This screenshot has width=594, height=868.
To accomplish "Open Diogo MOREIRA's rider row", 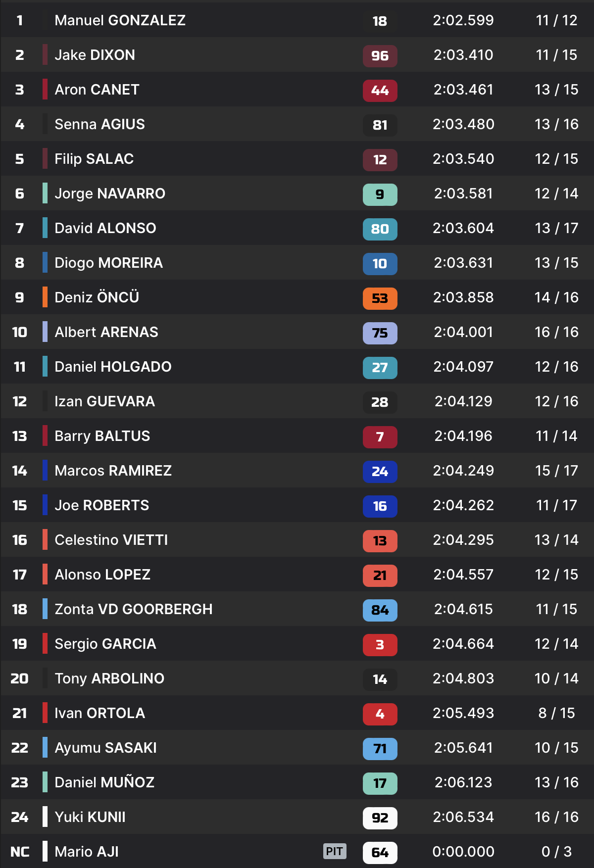I will [108, 263].
